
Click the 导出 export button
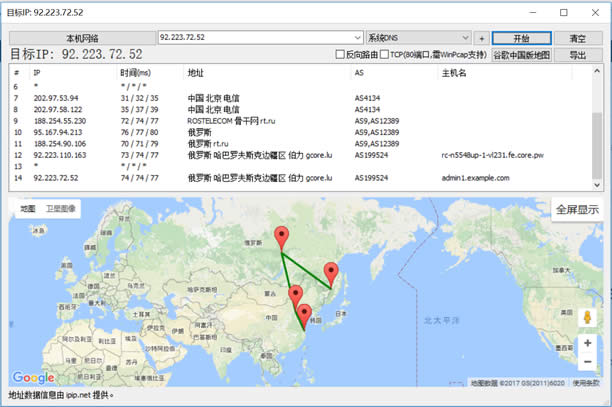[577, 55]
